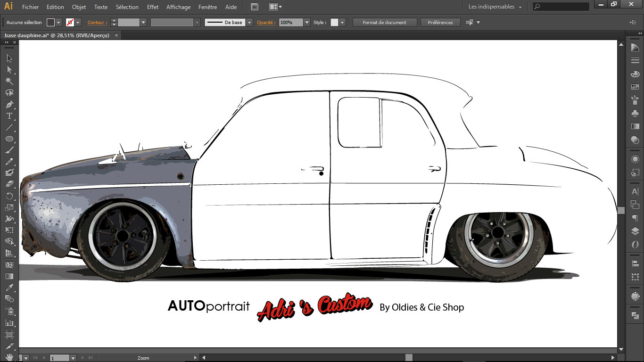Click the Format de document button
This screenshot has width=644, height=362.
click(385, 23)
